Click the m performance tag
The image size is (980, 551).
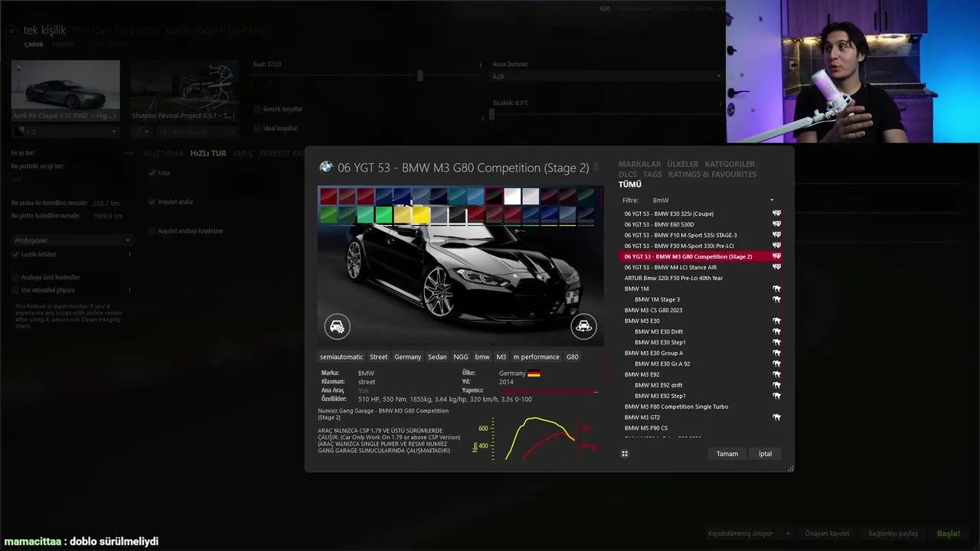[x=536, y=357]
